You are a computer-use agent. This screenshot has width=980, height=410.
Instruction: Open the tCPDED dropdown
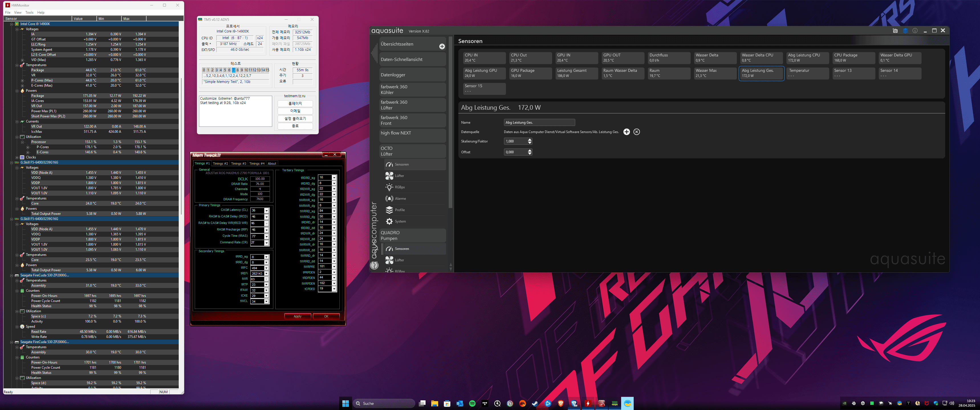[x=334, y=289]
